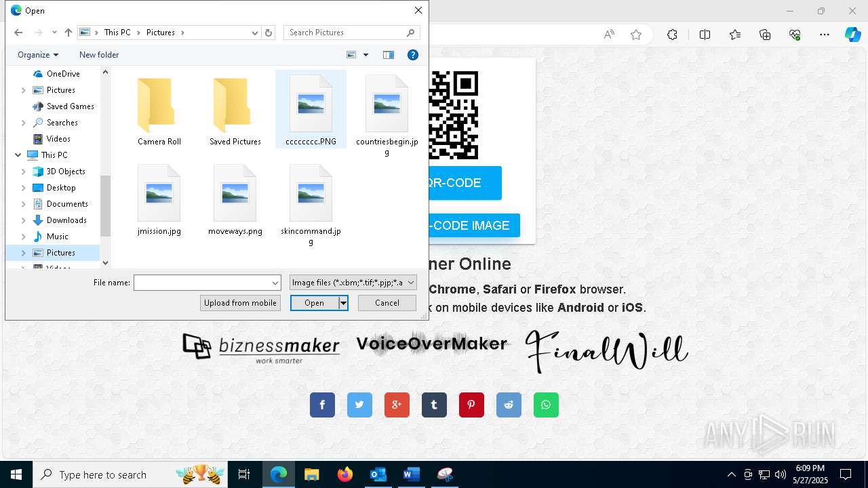
Task: Select the countriesbegin.jpg file
Action: pos(387,115)
